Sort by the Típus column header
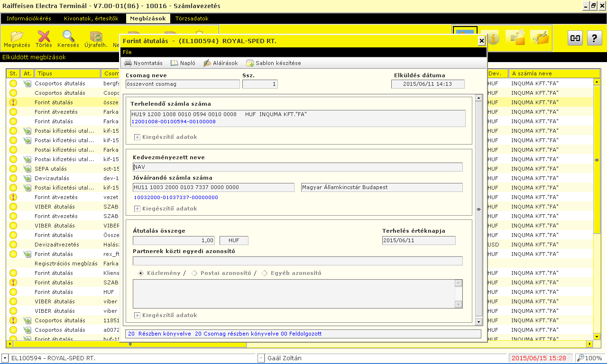This screenshot has width=607, height=364. (x=68, y=73)
